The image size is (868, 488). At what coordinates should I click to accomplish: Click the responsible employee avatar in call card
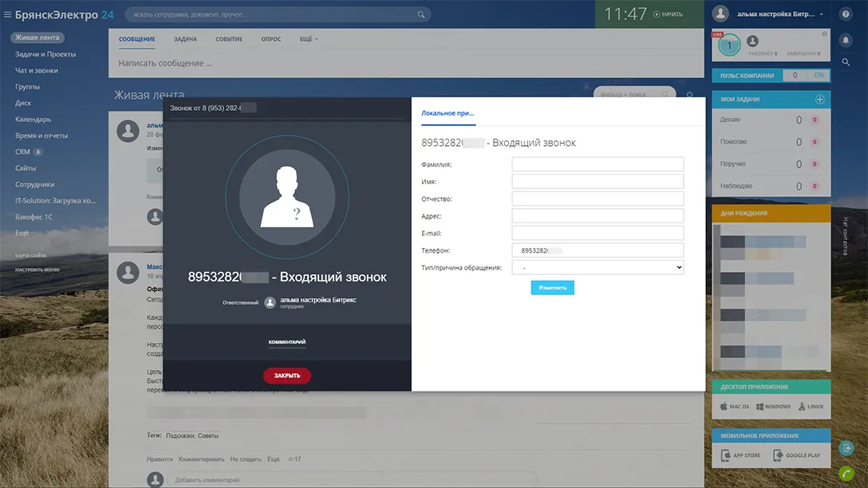point(270,303)
